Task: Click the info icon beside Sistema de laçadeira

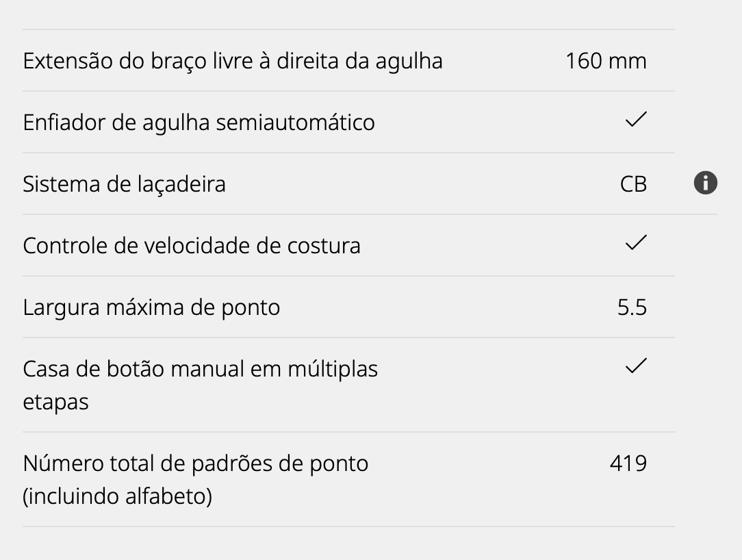Action: click(706, 183)
